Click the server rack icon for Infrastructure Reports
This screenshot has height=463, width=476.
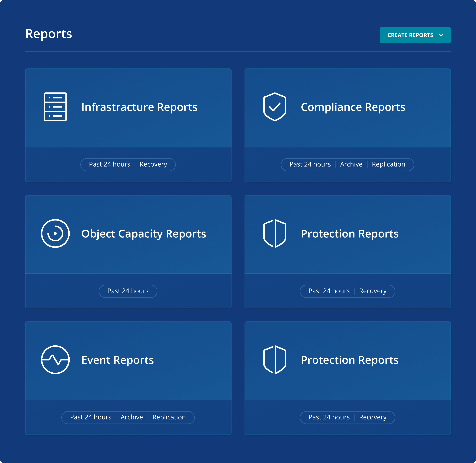(55, 107)
